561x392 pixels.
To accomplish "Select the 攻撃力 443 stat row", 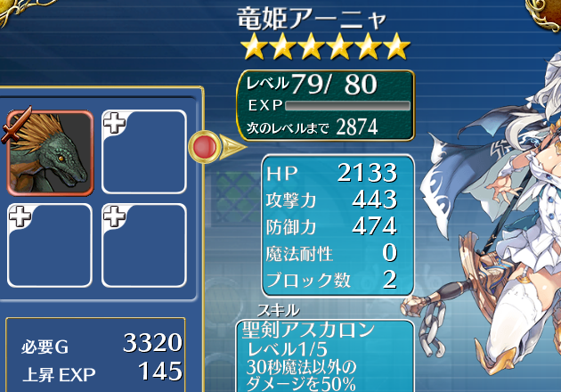I will [331, 200].
